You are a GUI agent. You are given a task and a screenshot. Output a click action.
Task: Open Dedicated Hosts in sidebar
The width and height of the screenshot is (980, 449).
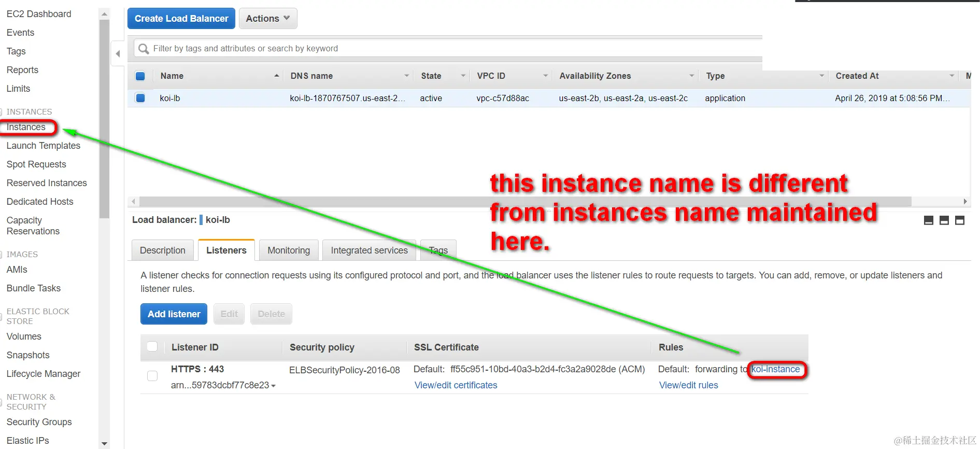(40, 202)
